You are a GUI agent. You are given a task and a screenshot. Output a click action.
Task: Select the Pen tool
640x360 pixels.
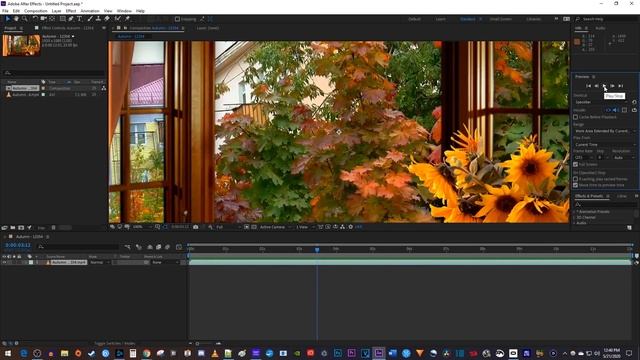click(71, 19)
